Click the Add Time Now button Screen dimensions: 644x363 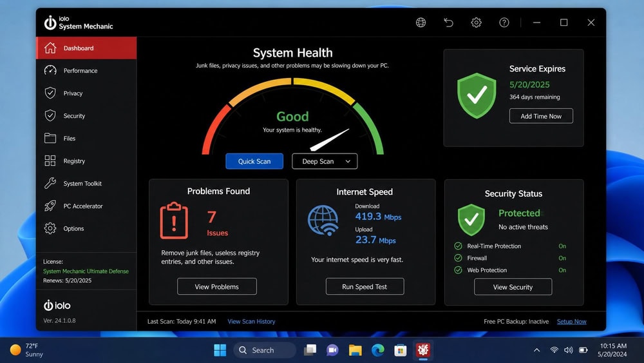tap(541, 116)
